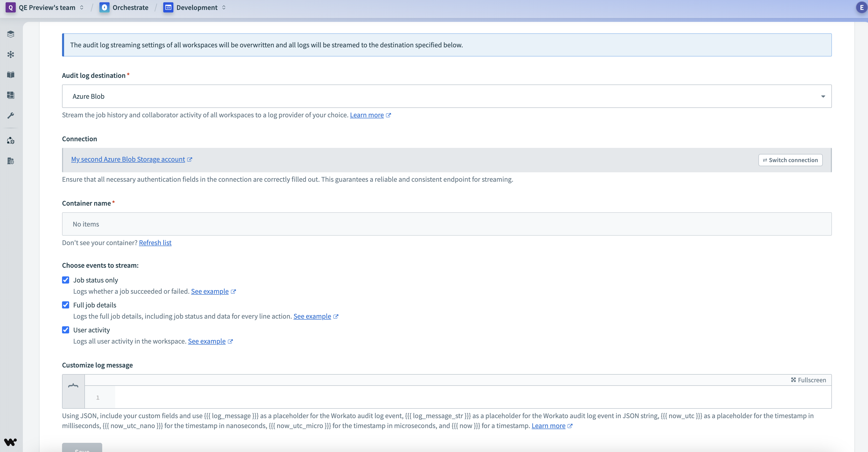868x452 pixels.
Task: Toggle the Full job details checkbox
Action: [x=66, y=305]
